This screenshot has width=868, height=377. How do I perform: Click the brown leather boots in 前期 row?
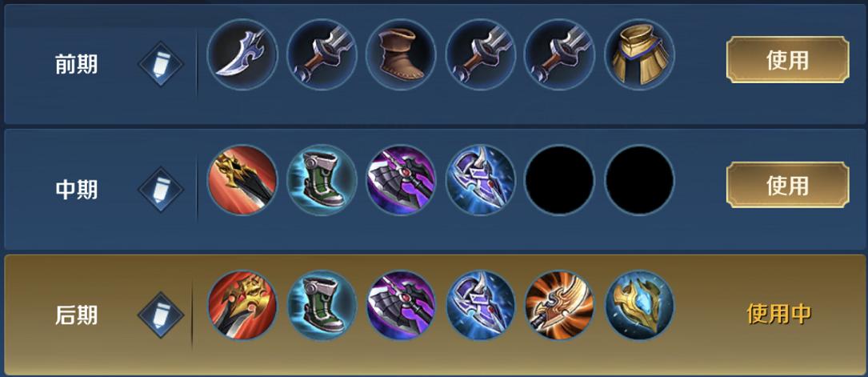click(401, 54)
